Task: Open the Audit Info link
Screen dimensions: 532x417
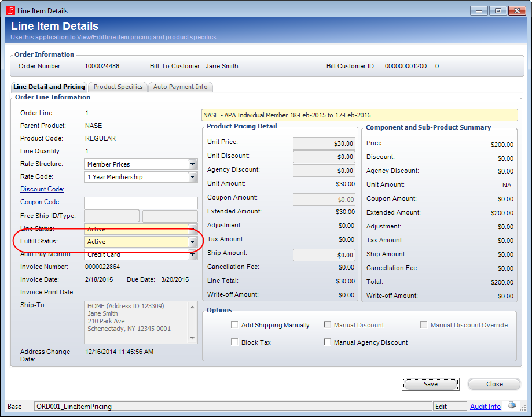Action: [485, 406]
